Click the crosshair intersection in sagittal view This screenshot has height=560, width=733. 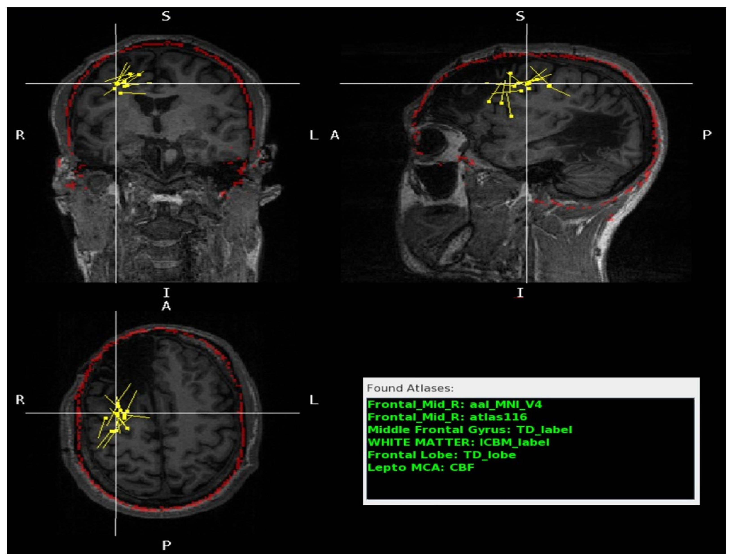[x=527, y=84]
